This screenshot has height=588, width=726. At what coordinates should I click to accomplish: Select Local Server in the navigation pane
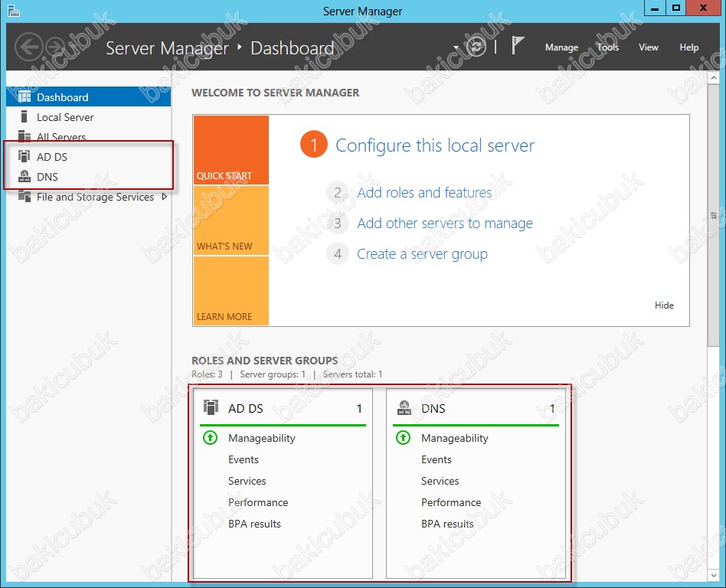point(88,117)
